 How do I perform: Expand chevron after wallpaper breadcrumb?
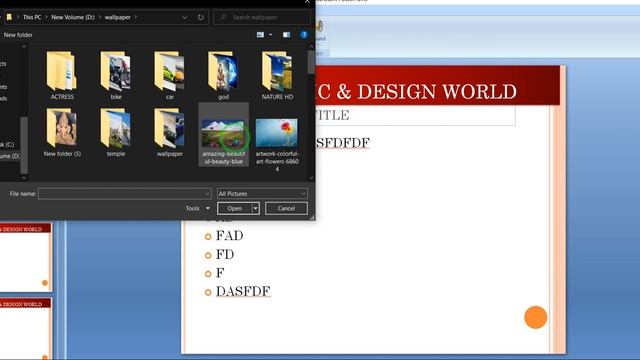point(136,18)
